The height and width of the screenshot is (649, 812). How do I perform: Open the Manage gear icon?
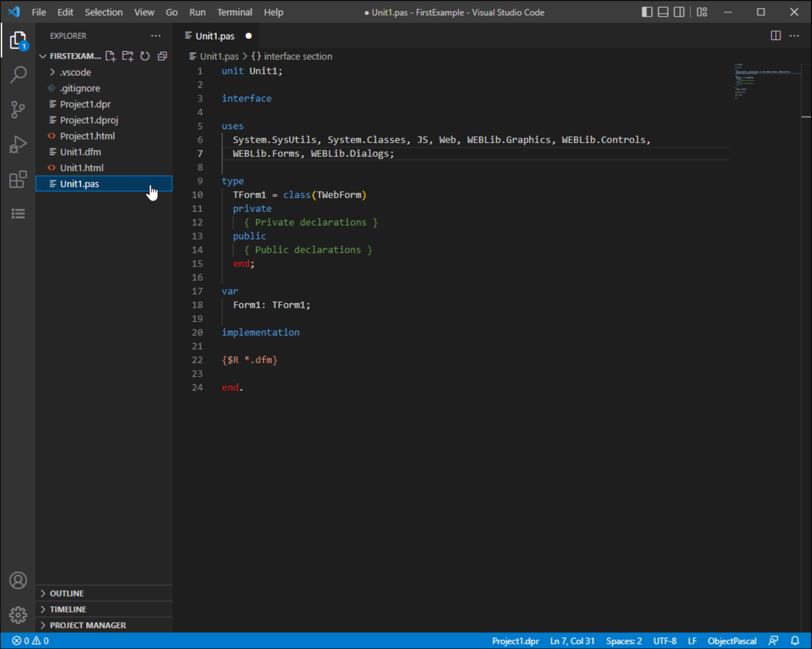(x=18, y=615)
